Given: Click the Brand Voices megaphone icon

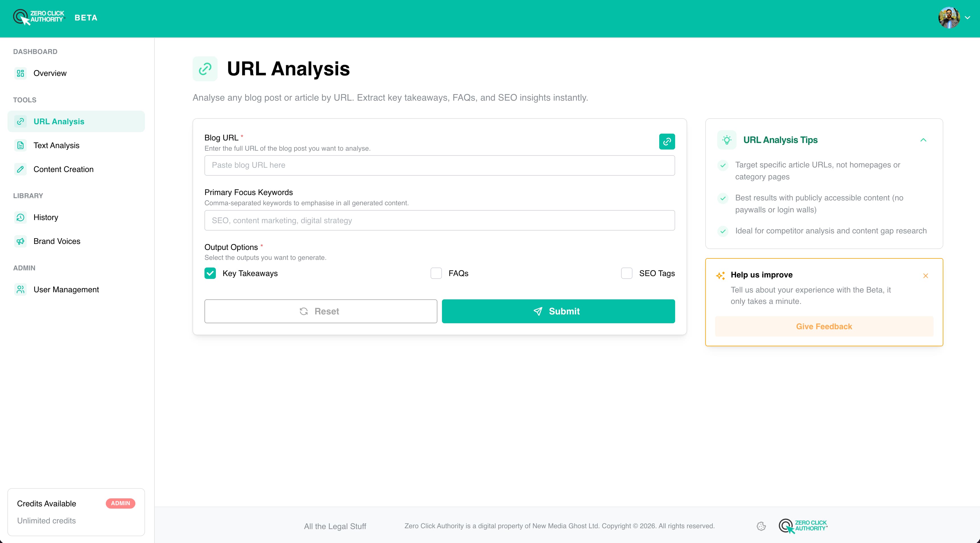Looking at the screenshot, I should coord(20,241).
